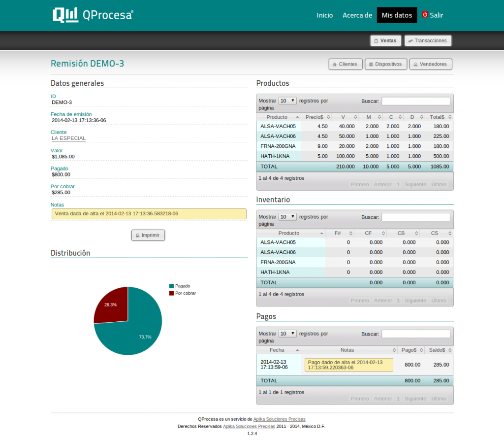504x441 pixels.
Task: Click Valor amount $1,085.00
Action: pos(63,157)
